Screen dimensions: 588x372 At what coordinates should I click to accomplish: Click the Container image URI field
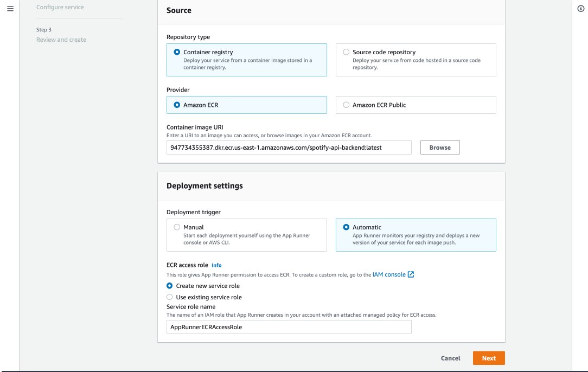(x=289, y=147)
